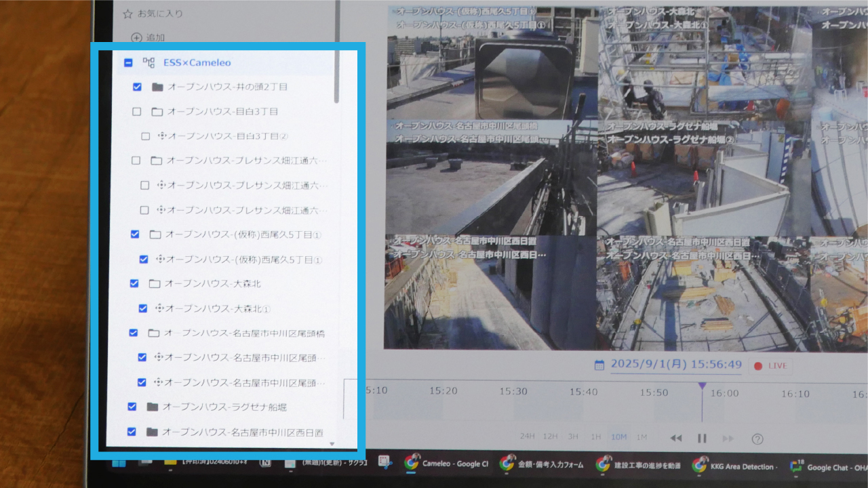Uncheck the オープンハウス-井の頭2丁目 checkbox

(x=137, y=86)
